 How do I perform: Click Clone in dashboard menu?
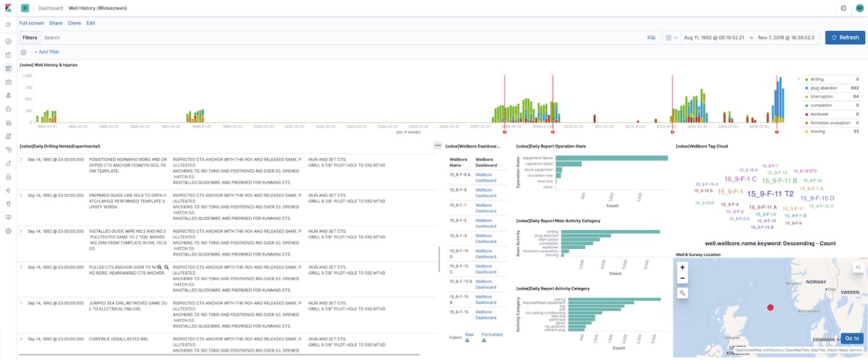pos(75,23)
